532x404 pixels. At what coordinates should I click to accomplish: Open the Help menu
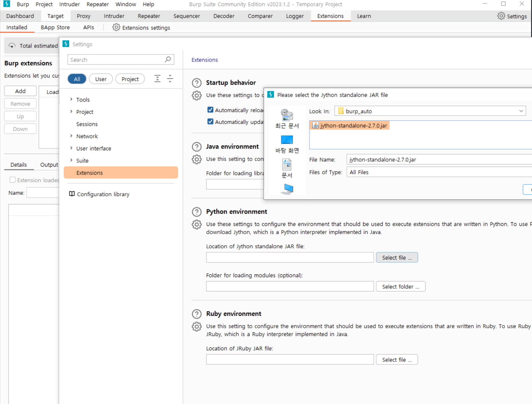[148, 4]
